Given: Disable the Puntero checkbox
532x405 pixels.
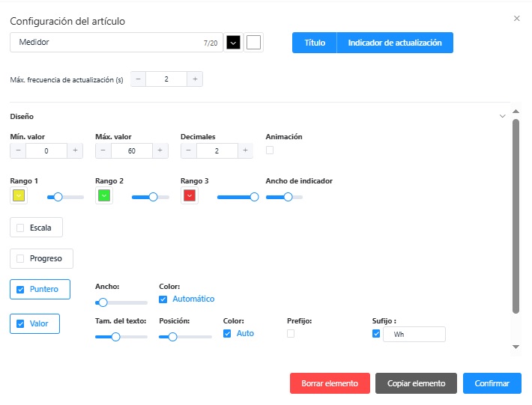Looking at the screenshot, I should 21,290.
